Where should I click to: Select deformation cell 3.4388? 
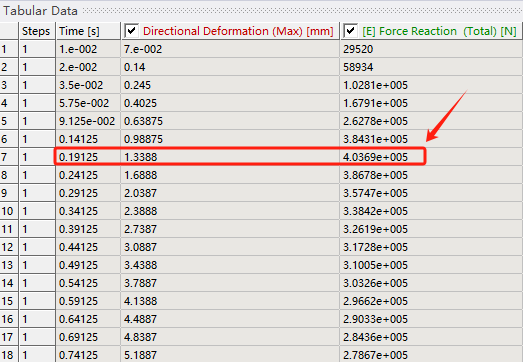230,266
